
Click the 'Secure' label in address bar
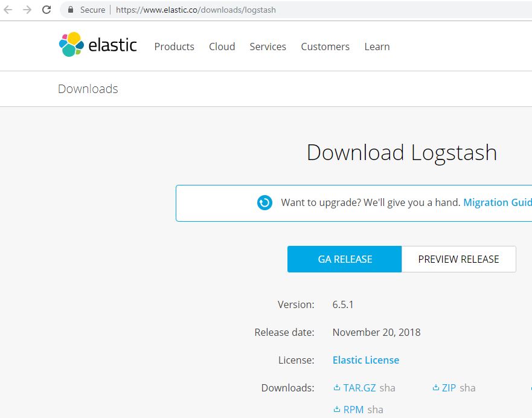click(x=92, y=10)
